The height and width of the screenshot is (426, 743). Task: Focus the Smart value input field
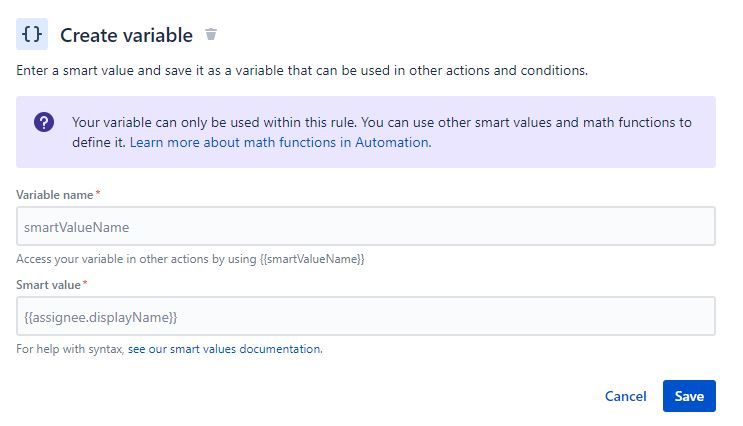tap(366, 316)
